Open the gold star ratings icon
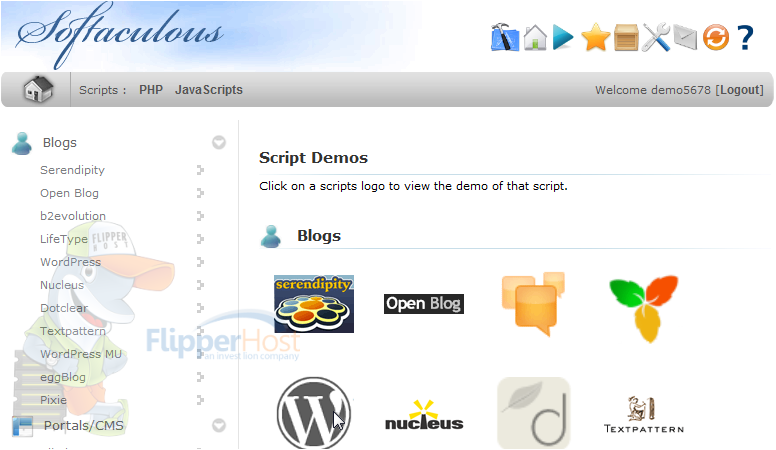The image size is (776, 450). (595, 38)
